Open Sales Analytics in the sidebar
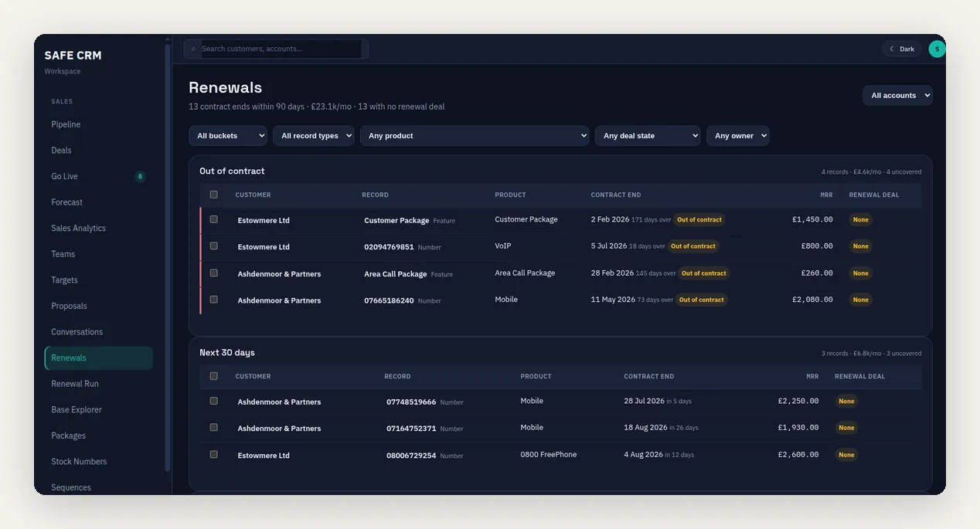Image resolution: width=980 pixels, height=529 pixels. point(99,228)
